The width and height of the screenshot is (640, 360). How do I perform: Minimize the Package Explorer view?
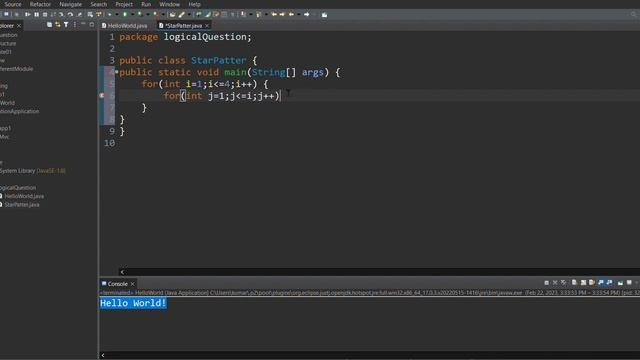coord(83,24)
